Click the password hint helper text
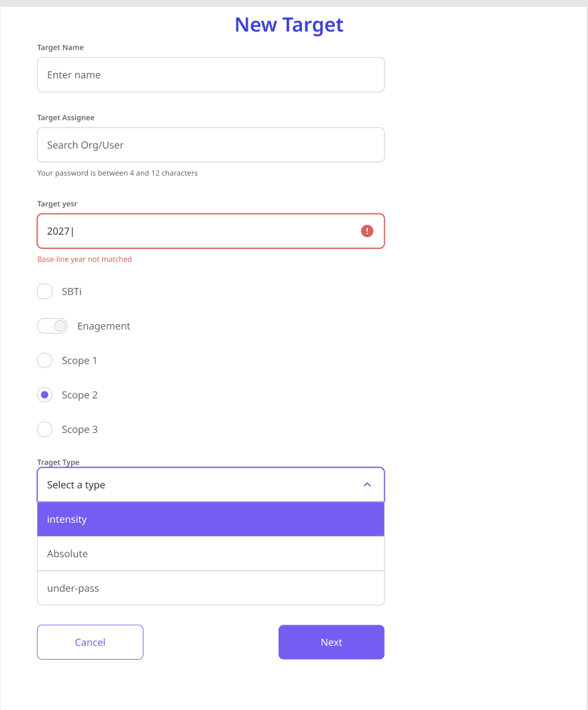 (117, 172)
